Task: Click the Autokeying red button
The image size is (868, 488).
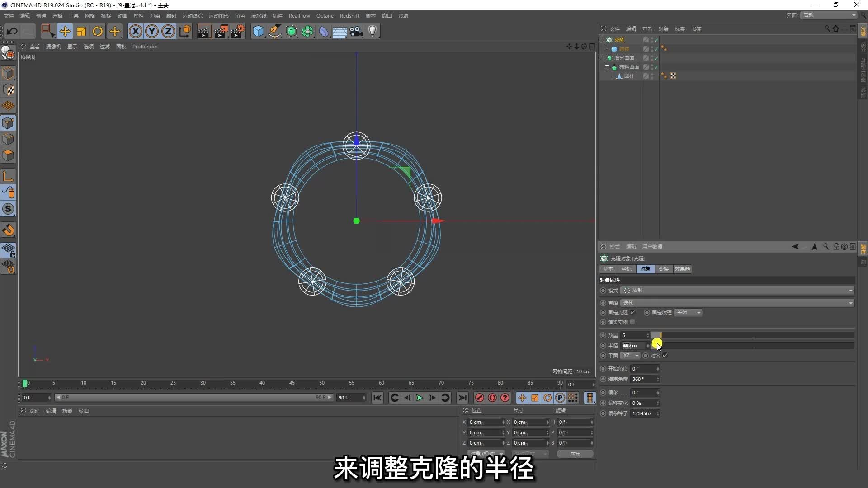Action: (492, 398)
